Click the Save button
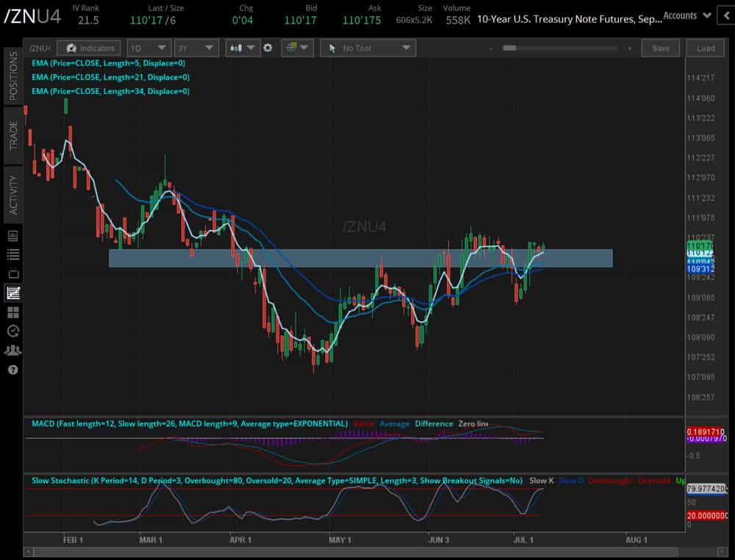This screenshot has width=735, height=560. coord(660,48)
